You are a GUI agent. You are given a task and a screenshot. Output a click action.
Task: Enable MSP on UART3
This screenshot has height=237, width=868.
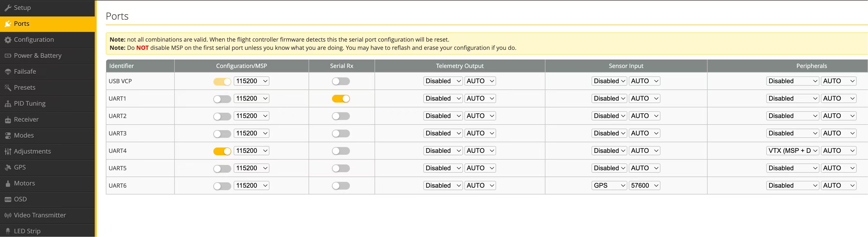point(222,133)
